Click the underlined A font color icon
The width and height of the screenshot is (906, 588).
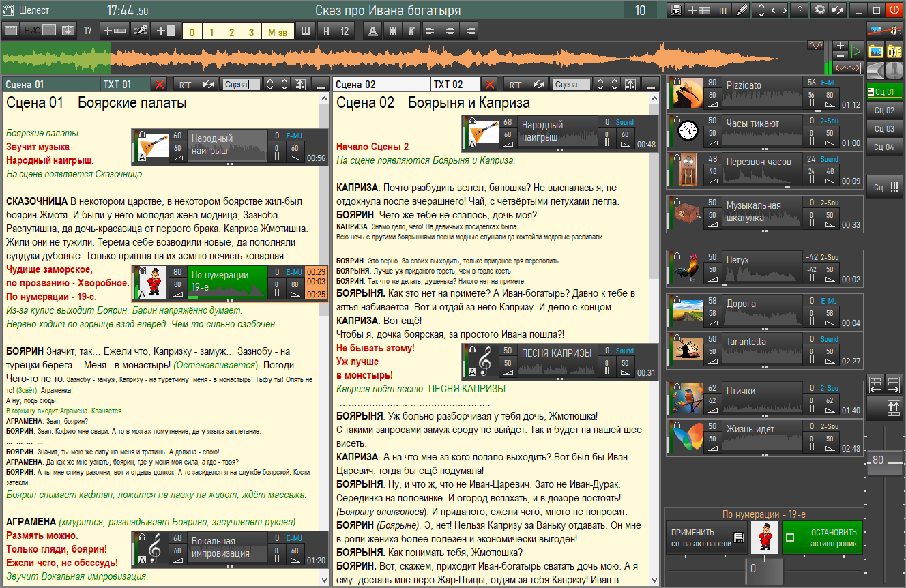point(372,31)
